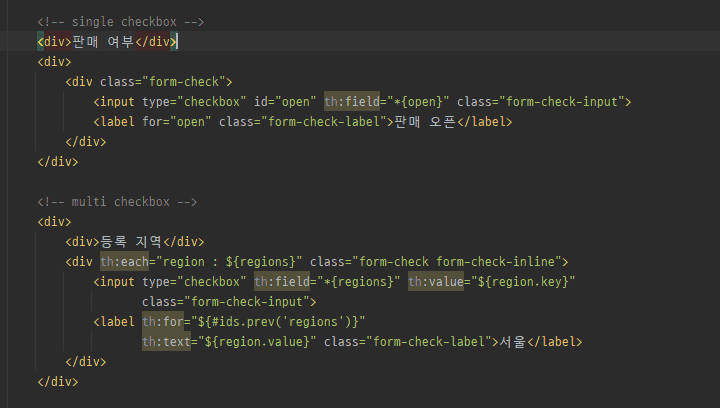Click the '판매 여부' text in the div
Screen dimensions: 720x408
coord(103,42)
